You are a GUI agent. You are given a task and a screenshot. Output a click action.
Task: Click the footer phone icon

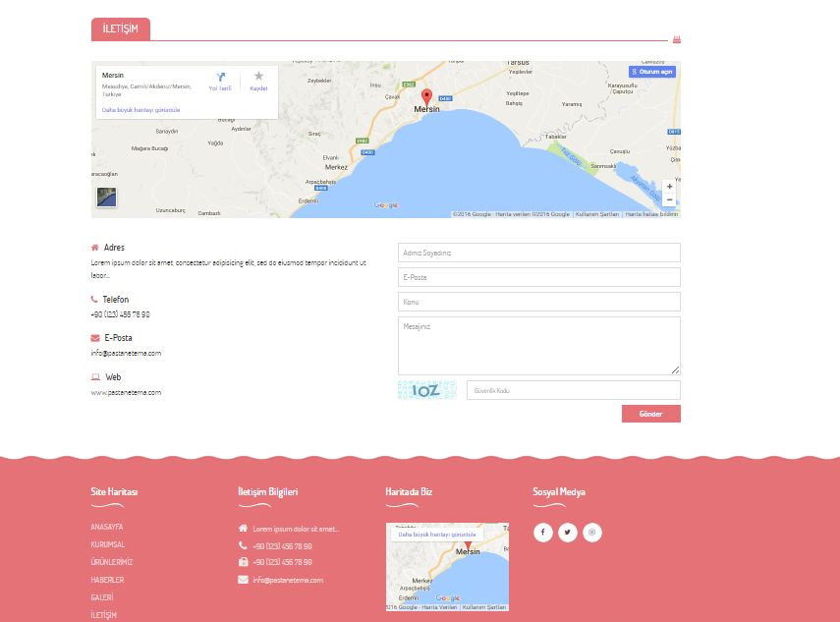243,545
